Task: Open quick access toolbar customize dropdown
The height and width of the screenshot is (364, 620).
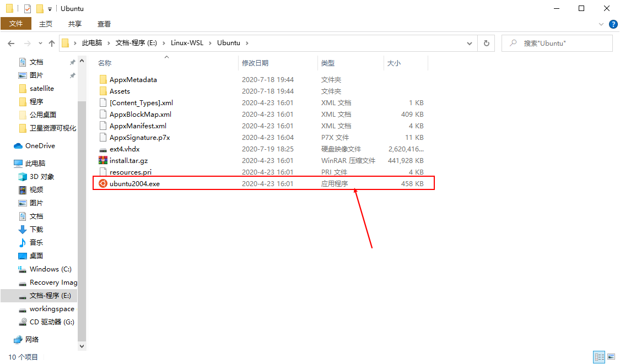Action: point(50,9)
